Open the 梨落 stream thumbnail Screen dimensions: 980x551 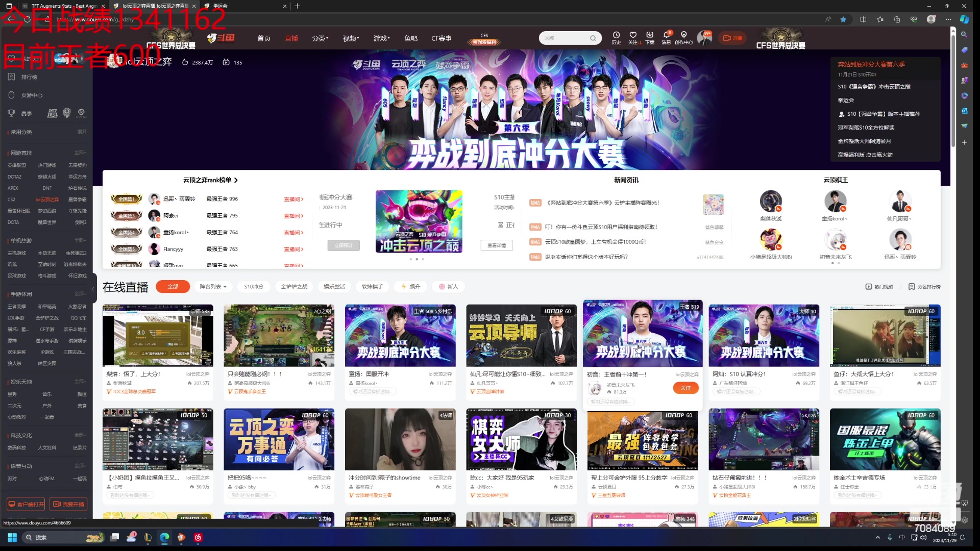pyautogui.click(x=158, y=336)
